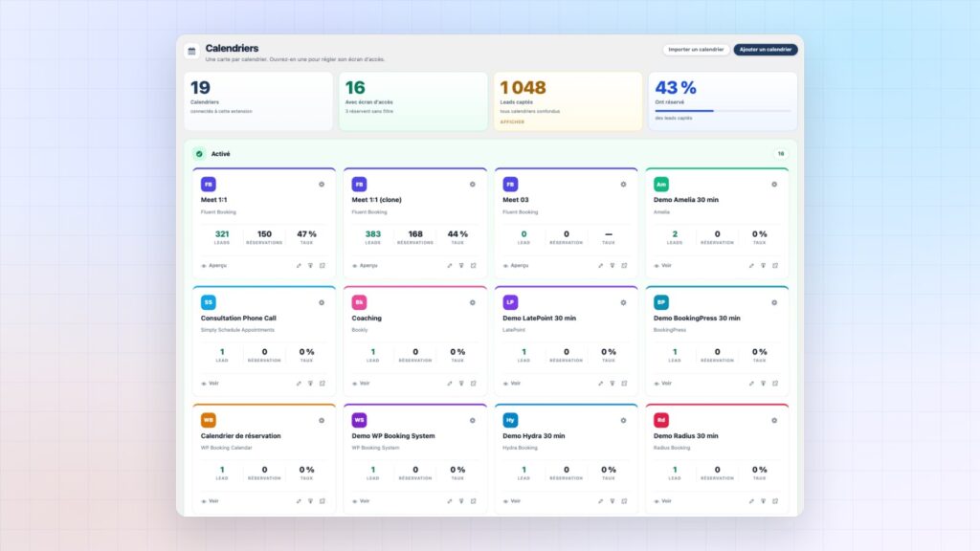Click the "1 048" leads captés figure
Screen dimensions: 980x551
coord(523,87)
